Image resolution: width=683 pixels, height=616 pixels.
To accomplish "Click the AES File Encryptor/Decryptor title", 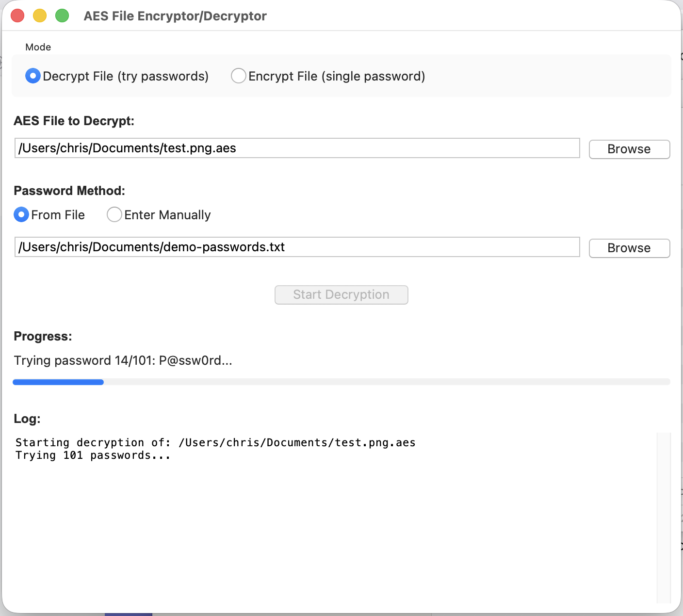I will point(175,16).
